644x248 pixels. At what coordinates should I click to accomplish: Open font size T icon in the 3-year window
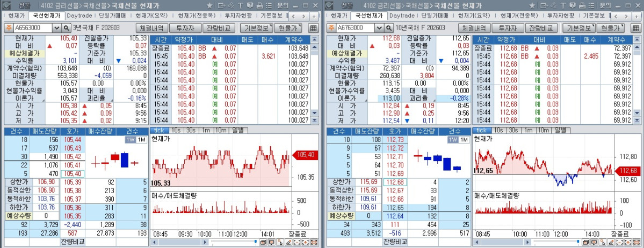pos(240,6)
